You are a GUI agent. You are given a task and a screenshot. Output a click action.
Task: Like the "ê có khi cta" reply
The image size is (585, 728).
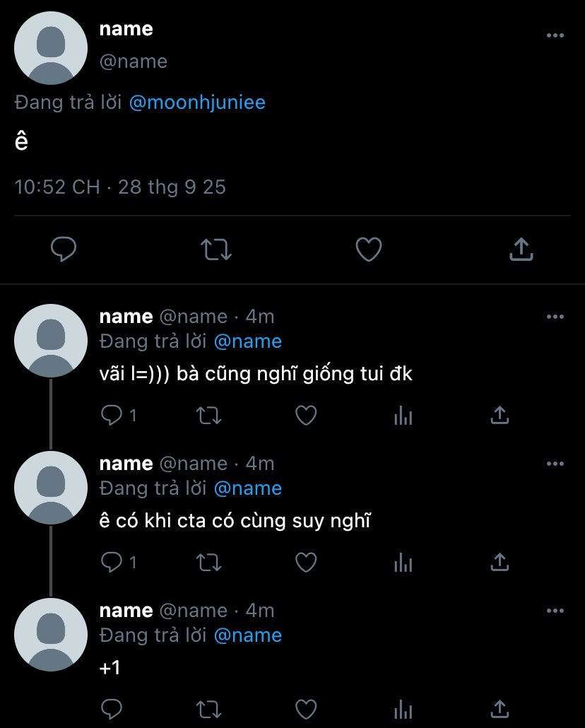tap(305, 563)
